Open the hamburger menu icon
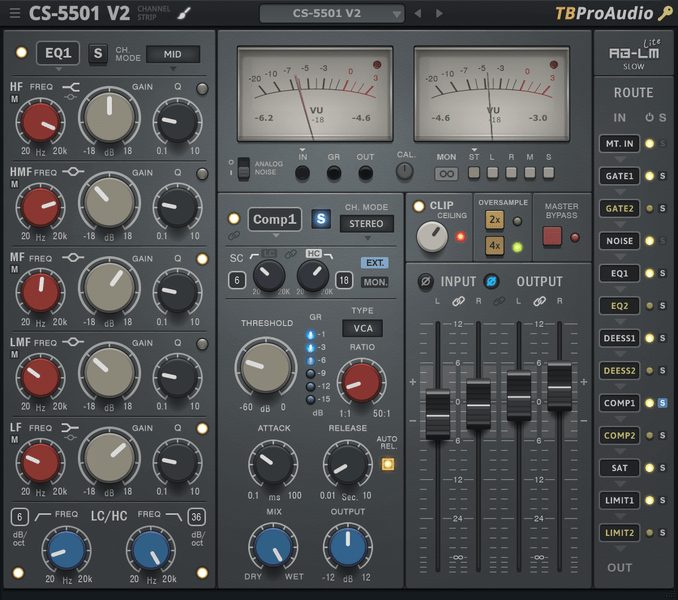 pyautogui.click(x=15, y=13)
